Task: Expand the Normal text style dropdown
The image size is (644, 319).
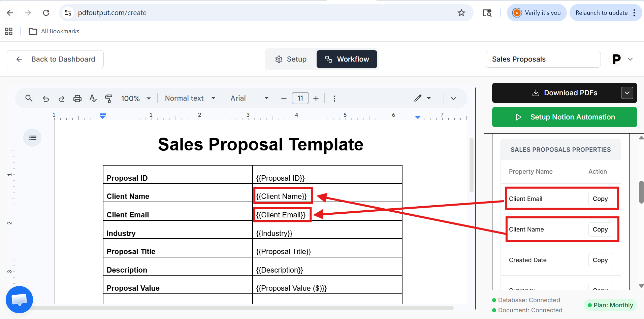Action: coord(190,98)
